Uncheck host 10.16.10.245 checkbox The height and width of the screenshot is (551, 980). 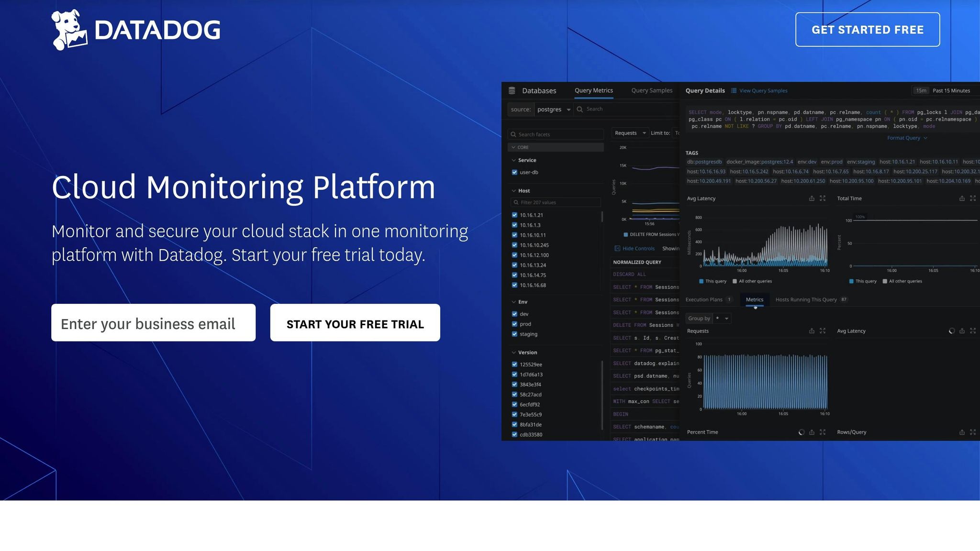tap(514, 245)
